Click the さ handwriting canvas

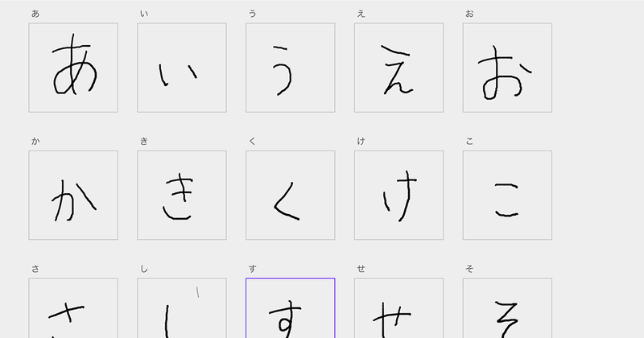(x=73, y=310)
